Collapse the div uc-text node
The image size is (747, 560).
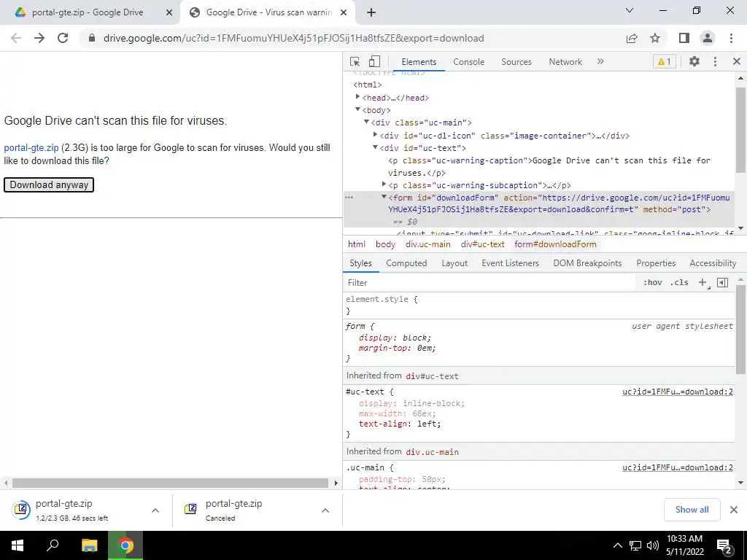[376, 147]
